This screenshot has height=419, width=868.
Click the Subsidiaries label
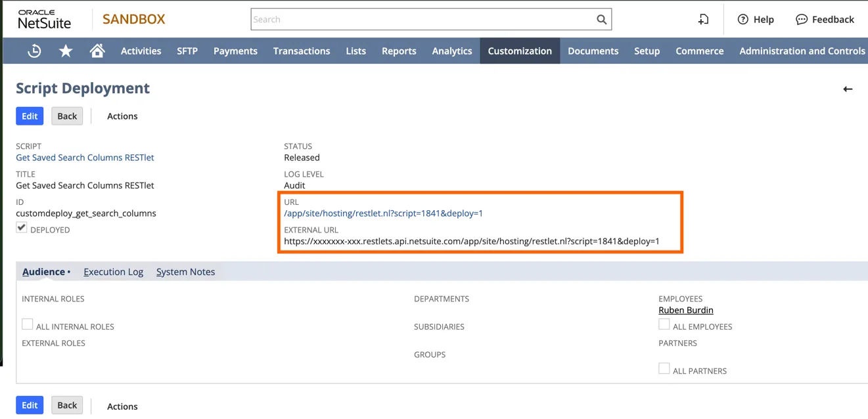[x=439, y=326]
